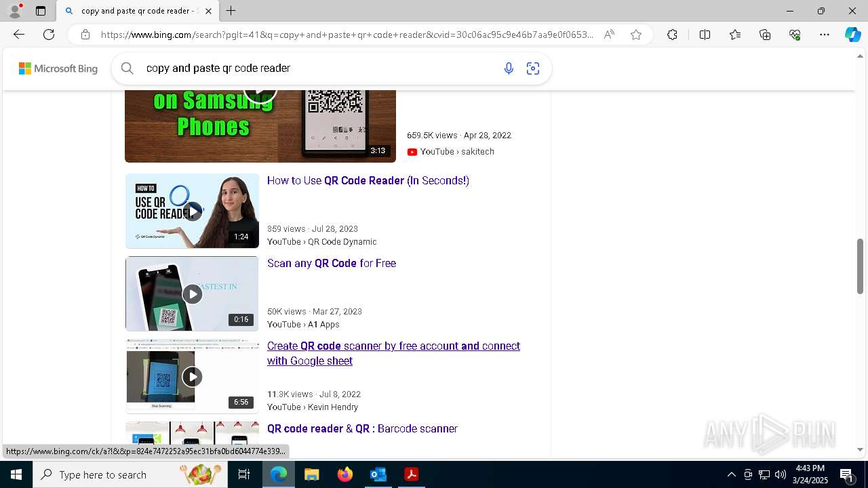This screenshot has height=488, width=868.
Task: Open 'Scan any QR Code for Free' link
Action: [x=332, y=263]
